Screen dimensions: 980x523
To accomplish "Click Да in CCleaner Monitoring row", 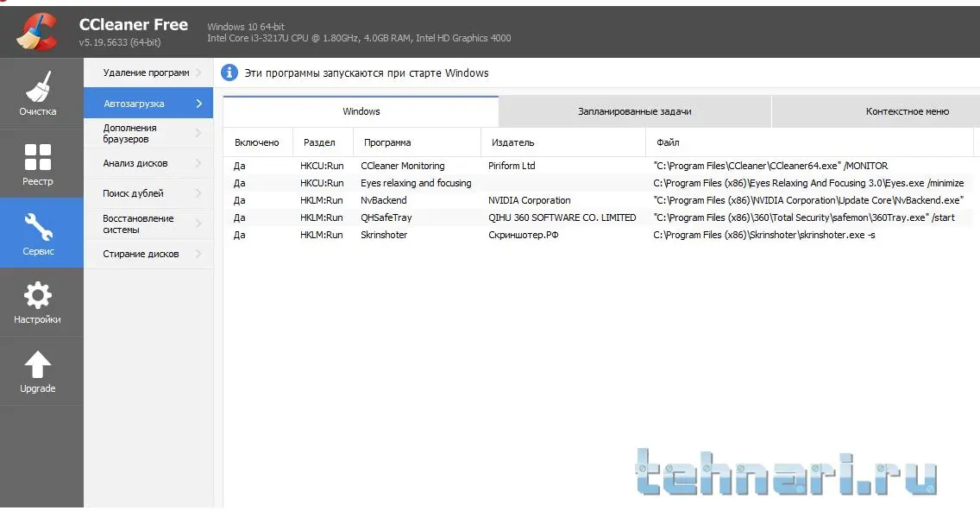I will tap(239, 166).
